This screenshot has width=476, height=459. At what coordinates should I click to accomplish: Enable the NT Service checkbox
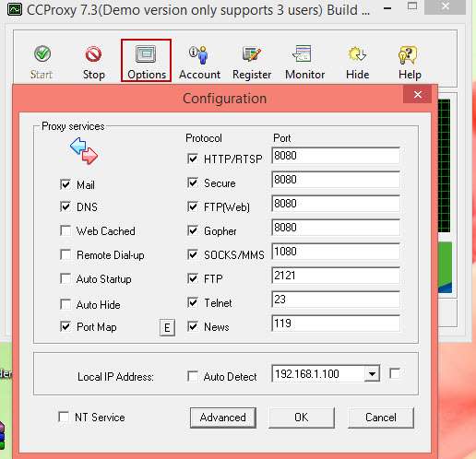point(64,417)
